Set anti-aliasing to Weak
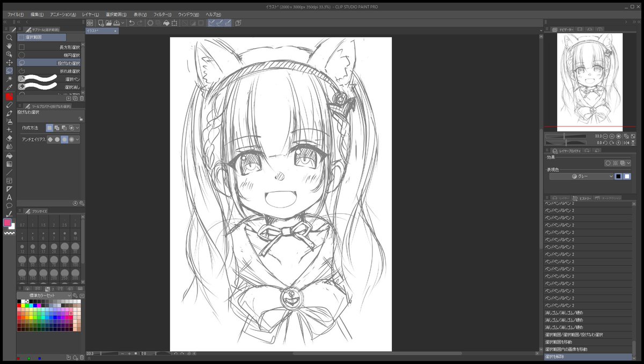 (x=57, y=139)
